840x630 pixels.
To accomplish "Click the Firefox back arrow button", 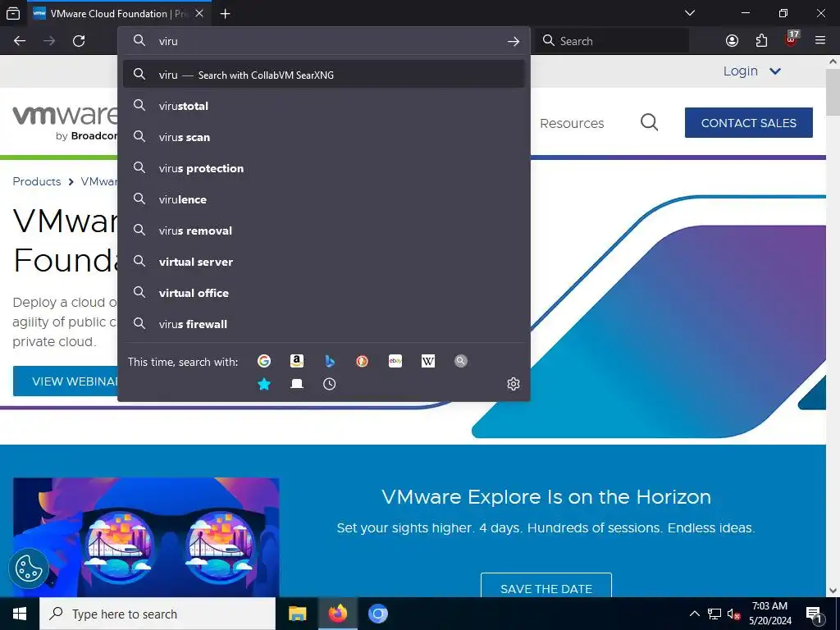I will pos(20,41).
